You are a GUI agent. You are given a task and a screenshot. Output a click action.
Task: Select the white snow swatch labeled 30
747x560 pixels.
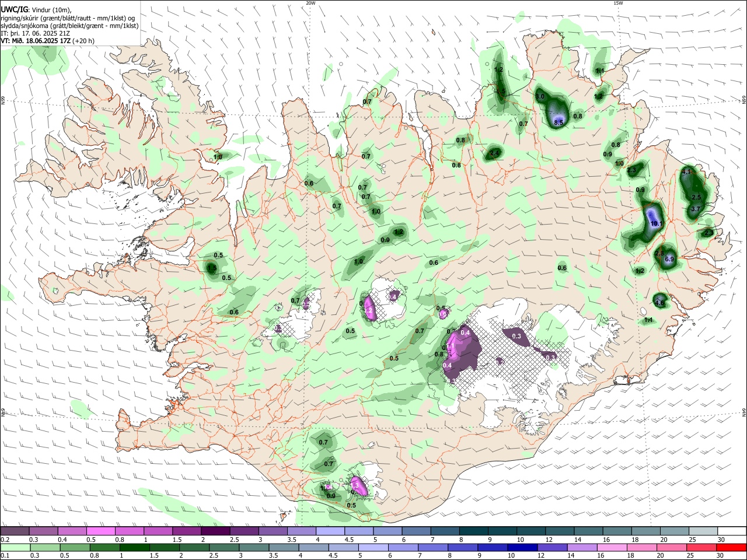[732, 531]
